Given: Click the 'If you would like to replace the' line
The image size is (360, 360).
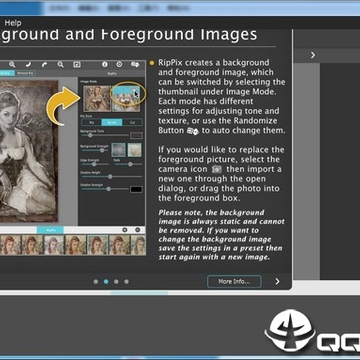Looking at the screenshot, I should pyautogui.click(x=221, y=150).
